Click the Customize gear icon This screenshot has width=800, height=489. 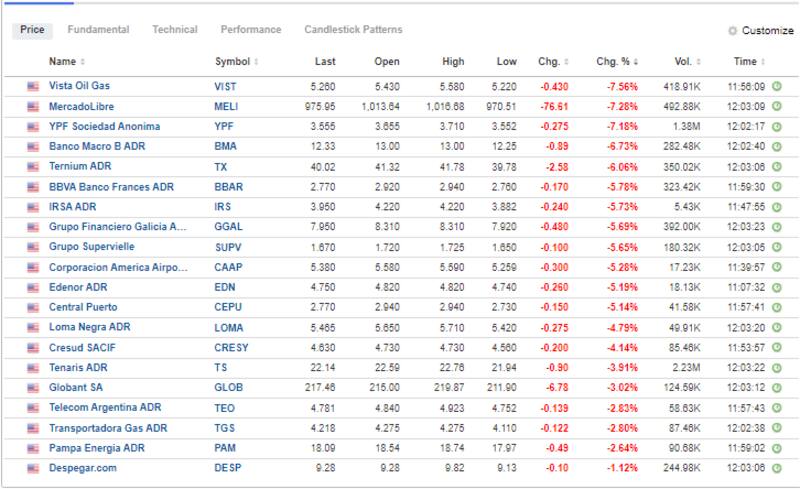tap(733, 31)
